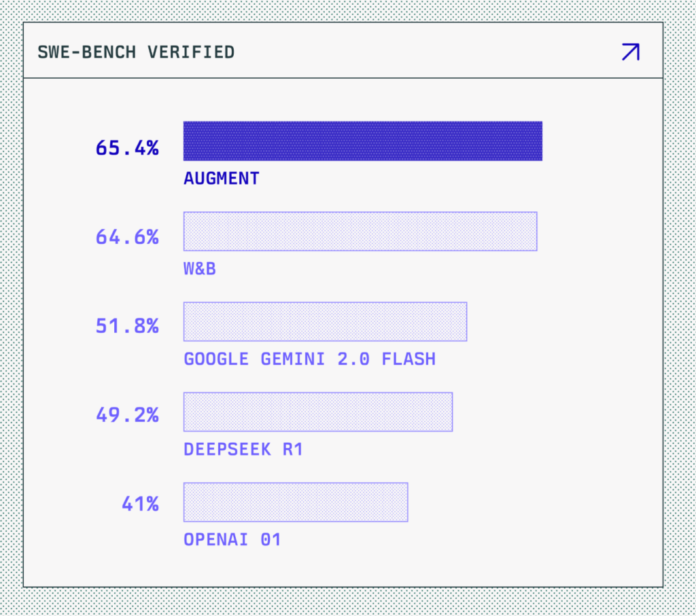Select the dark Augment bar

(x=363, y=141)
